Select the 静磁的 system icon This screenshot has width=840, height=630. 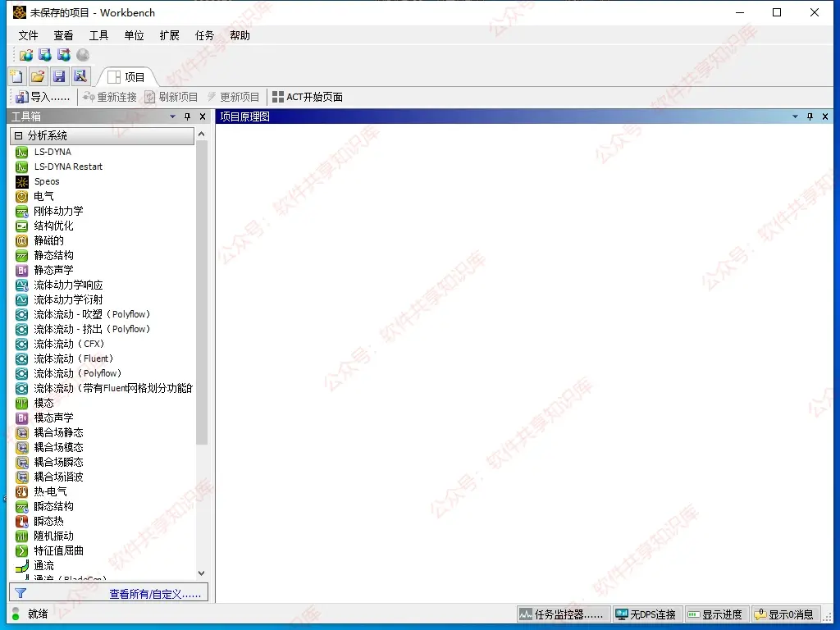coord(21,240)
